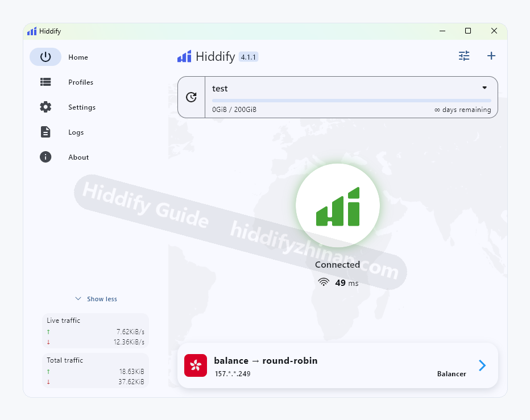
Task: Click the Hong Kong flag icon
Action: click(x=196, y=365)
